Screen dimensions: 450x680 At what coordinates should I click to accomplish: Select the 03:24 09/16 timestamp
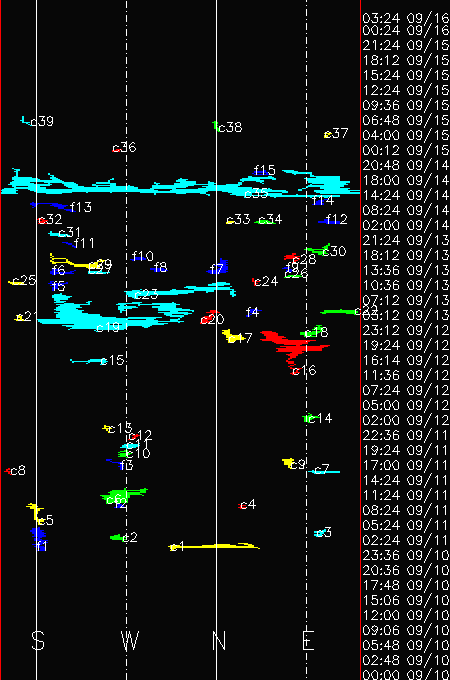(405, 18)
